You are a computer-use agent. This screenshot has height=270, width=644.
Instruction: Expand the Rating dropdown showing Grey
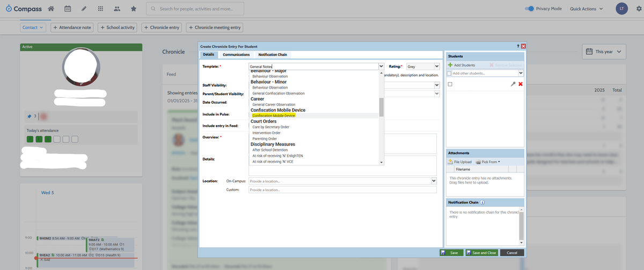click(437, 67)
